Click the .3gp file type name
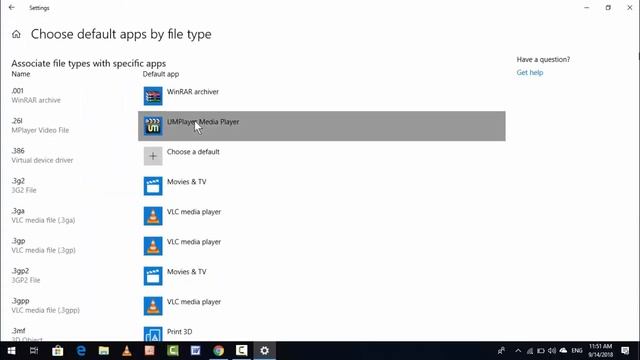The image size is (640, 360). coord(18,241)
